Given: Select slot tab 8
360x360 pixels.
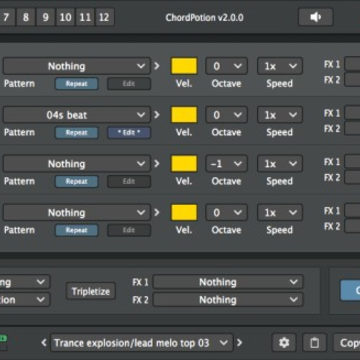Looking at the screenshot, I should click(x=26, y=17).
